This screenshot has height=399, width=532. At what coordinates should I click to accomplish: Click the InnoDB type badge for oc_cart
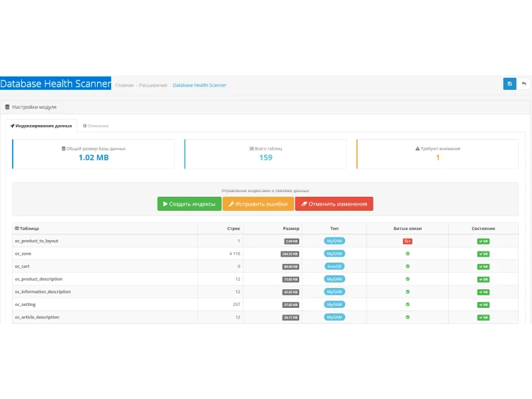(334, 267)
